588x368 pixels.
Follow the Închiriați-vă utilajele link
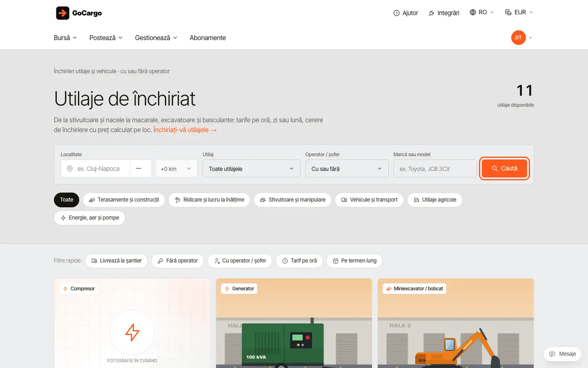(x=185, y=130)
